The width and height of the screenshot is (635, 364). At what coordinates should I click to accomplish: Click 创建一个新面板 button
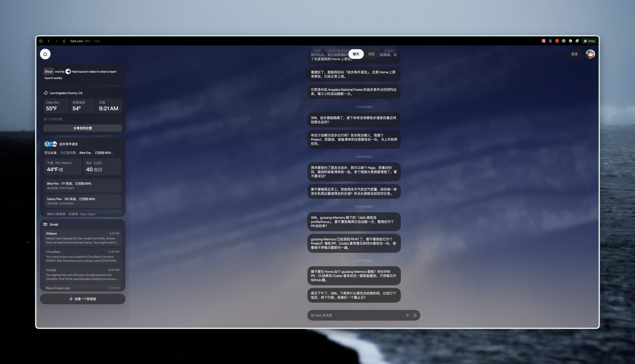pos(83,299)
